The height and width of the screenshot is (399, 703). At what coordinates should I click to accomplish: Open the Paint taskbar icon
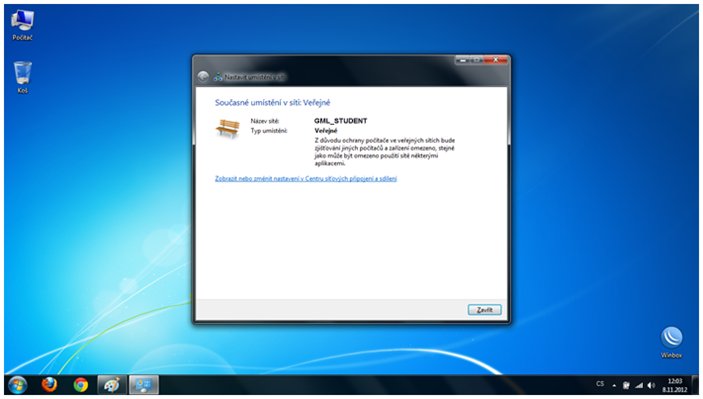(x=112, y=385)
